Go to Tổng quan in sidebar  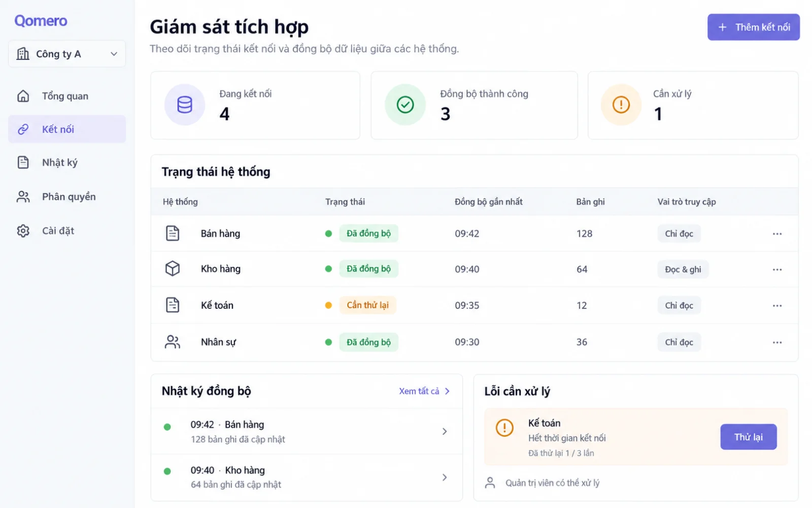(x=67, y=96)
